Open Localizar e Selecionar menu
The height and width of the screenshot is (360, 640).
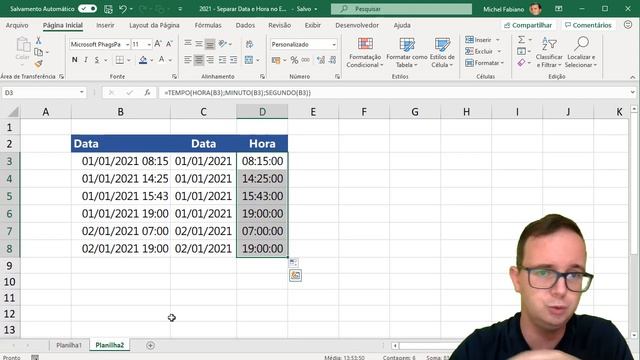coord(581,52)
